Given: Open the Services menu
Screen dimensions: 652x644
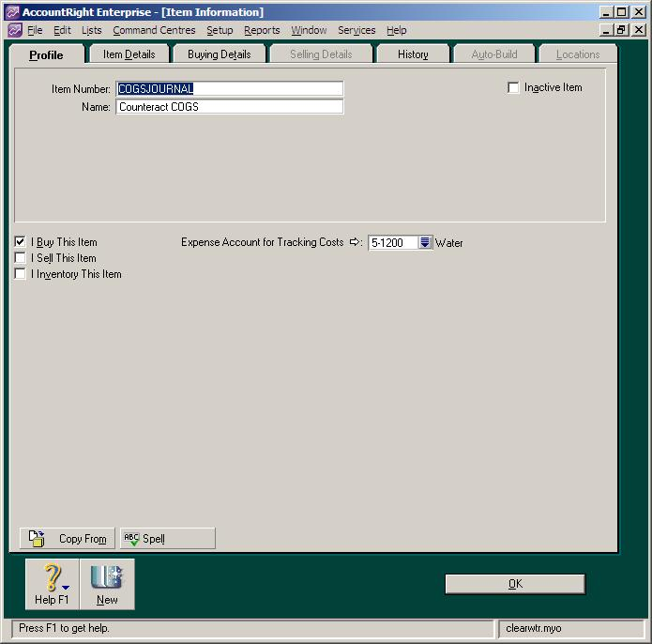Looking at the screenshot, I should 356,30.
